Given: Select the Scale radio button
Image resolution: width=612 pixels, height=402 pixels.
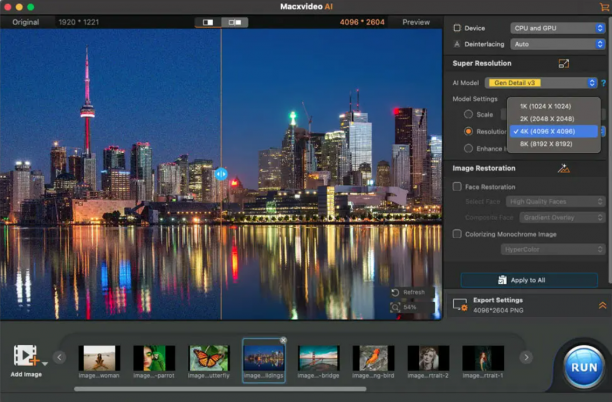Looking at the screenshot, I should (x=468, y=114).
